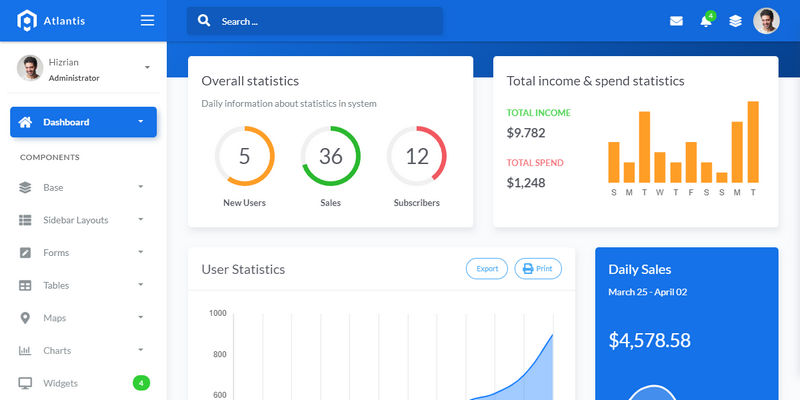Open the quick actions layers icon
800x400 pixels.
pos(735,21)
